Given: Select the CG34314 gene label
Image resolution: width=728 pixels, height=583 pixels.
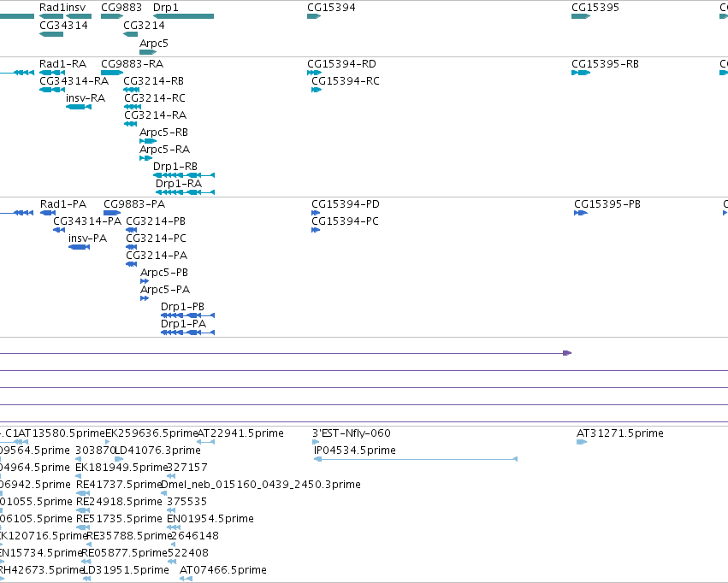Looking at the screenshot, I should tap(63, 25).
